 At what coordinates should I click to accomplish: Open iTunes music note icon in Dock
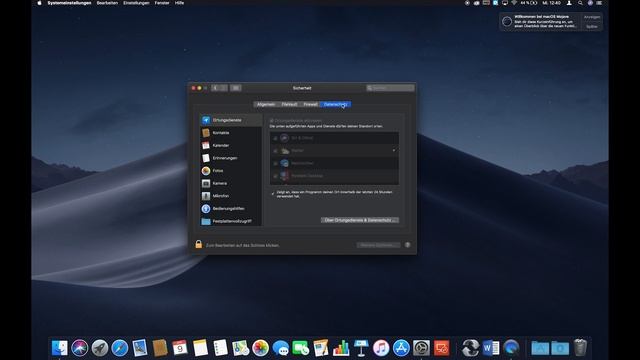pyautogui.click(x=381, y=348)
